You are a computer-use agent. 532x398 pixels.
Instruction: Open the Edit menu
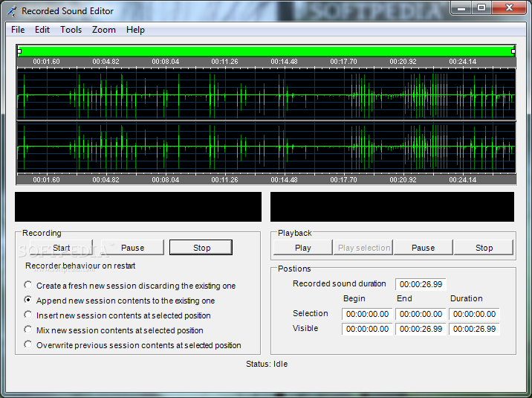coord(42,30)
